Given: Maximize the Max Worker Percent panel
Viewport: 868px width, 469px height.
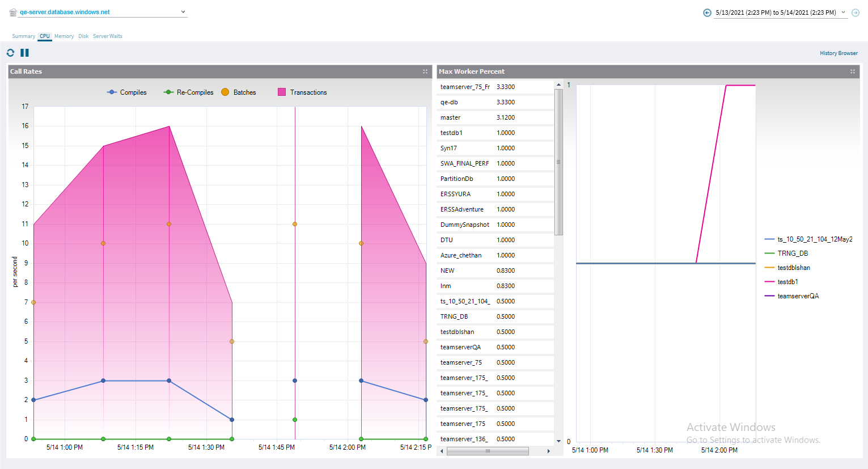Looking at the screenshot, I should pos(852,71).
